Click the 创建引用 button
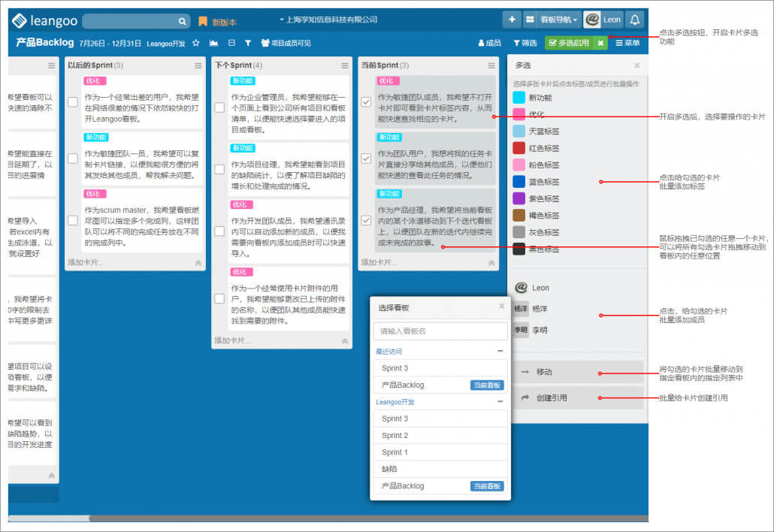This screenshot has width=774, height=532. click(577, 397)
